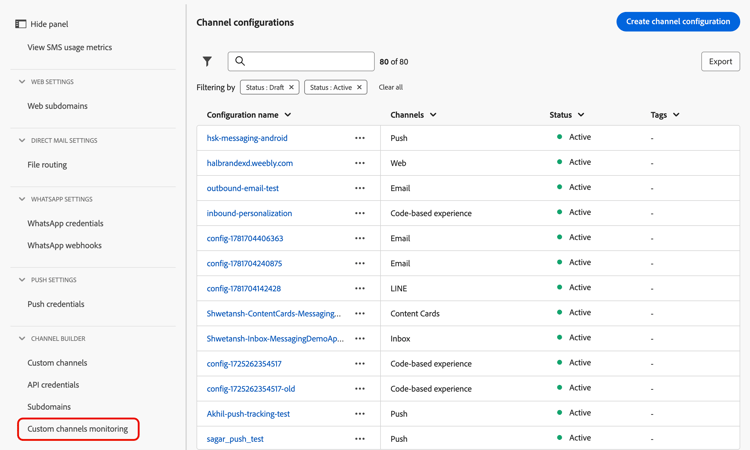Click the Export button
Image resolution: width=750 pixels, height=450 pixels.
(x=720, y=61)
